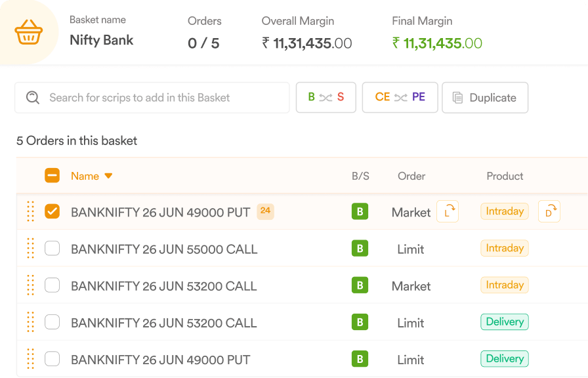Click the search magnifier icon
Screen dimensions: 588x378
coord(33,98)
